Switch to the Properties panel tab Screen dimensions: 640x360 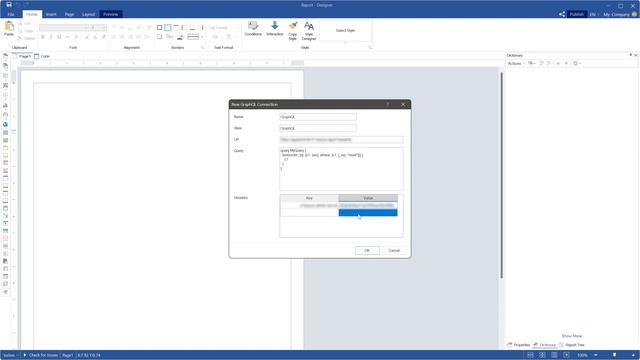(518, 345)
